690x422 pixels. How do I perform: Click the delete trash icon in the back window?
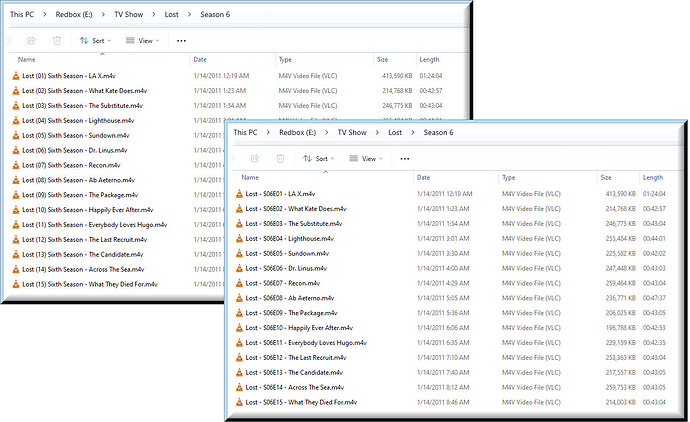click(57, 40)
